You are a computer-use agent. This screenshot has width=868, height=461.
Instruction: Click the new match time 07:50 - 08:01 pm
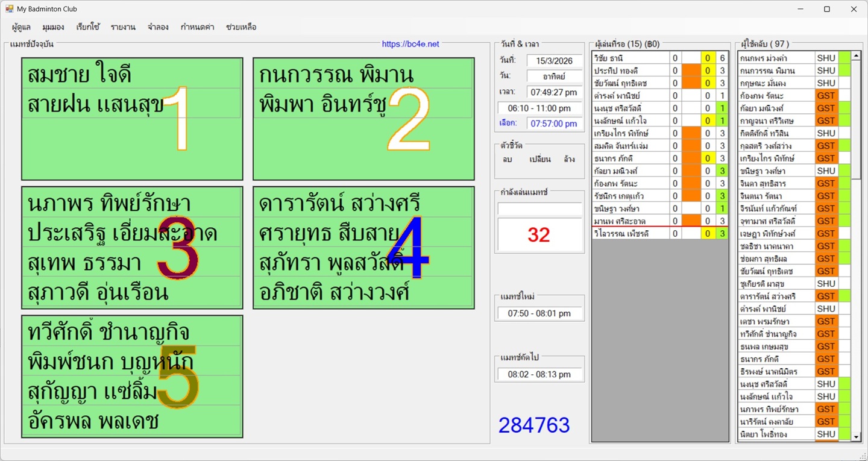pyautogui.click(x=539, y=313)
